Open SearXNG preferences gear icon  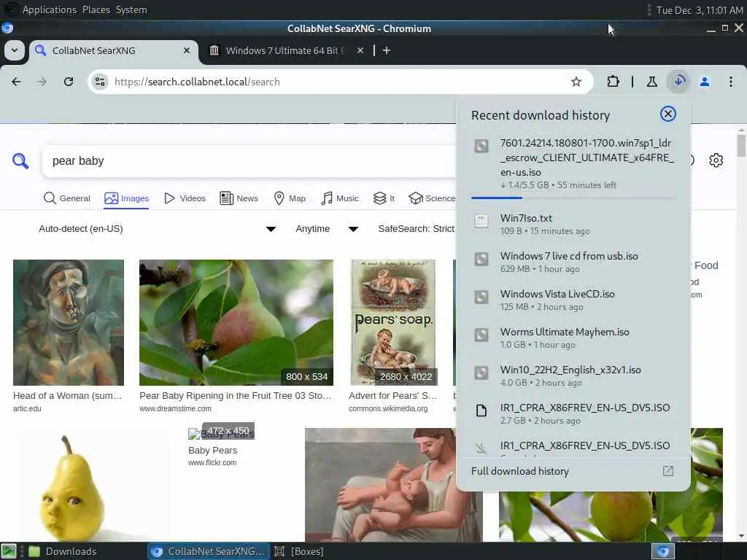[x=716, y=160]
